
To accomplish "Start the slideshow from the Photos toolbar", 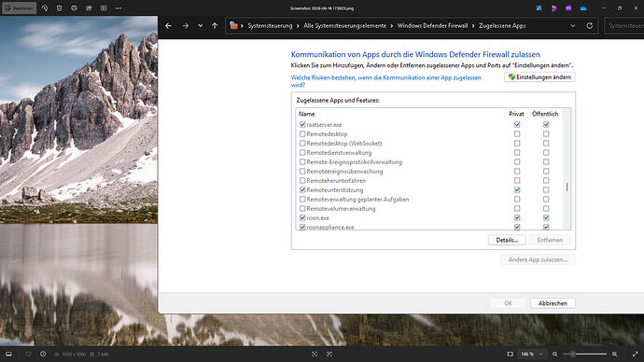I will pyautogui.click(x=104, y=8).
